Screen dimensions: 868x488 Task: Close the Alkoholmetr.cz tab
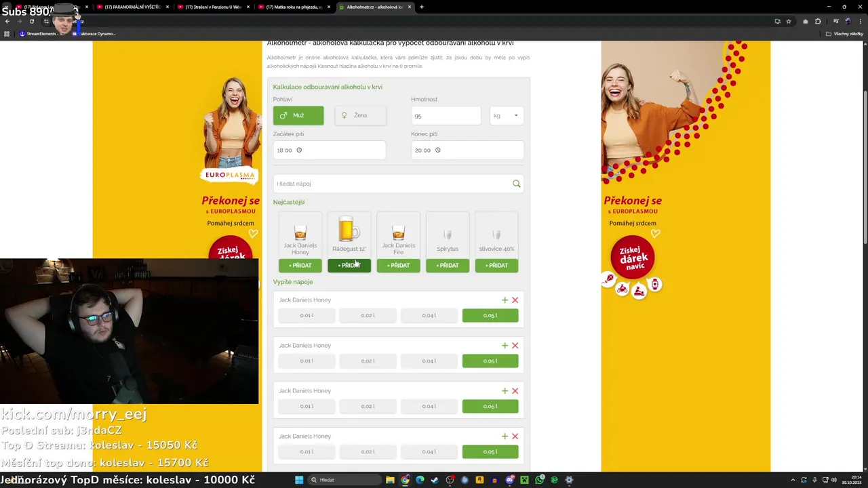[x=409, y=7]
